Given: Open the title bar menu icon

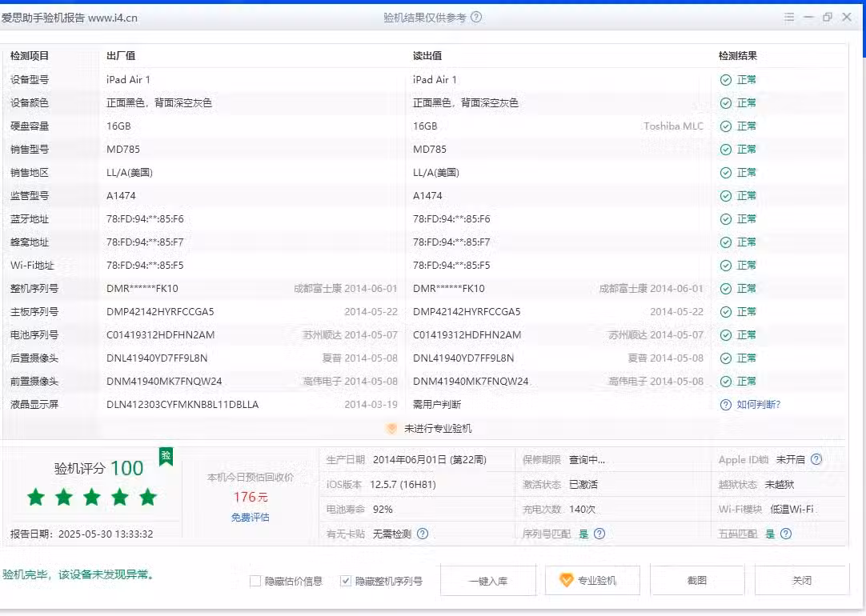Looking at the screenshot, I should (789, 17).
